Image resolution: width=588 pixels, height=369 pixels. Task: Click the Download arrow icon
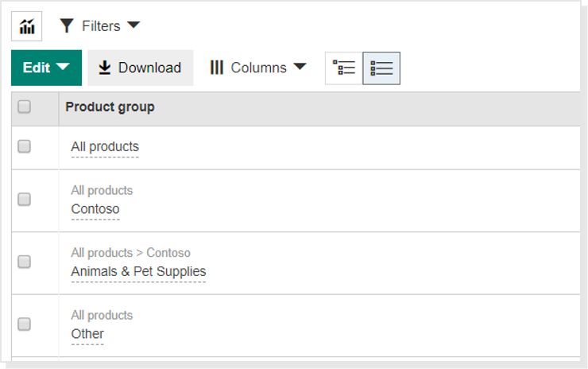click(105, 68)
